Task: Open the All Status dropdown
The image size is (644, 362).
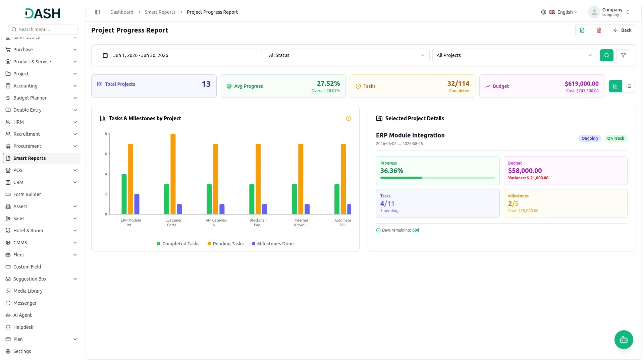Action: (x=347, y=55)
